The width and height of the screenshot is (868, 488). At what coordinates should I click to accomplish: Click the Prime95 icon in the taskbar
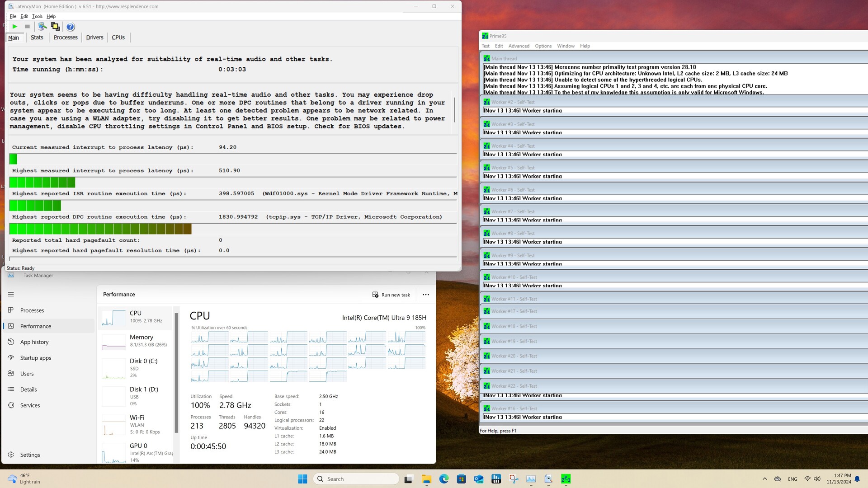coord(566,479)
